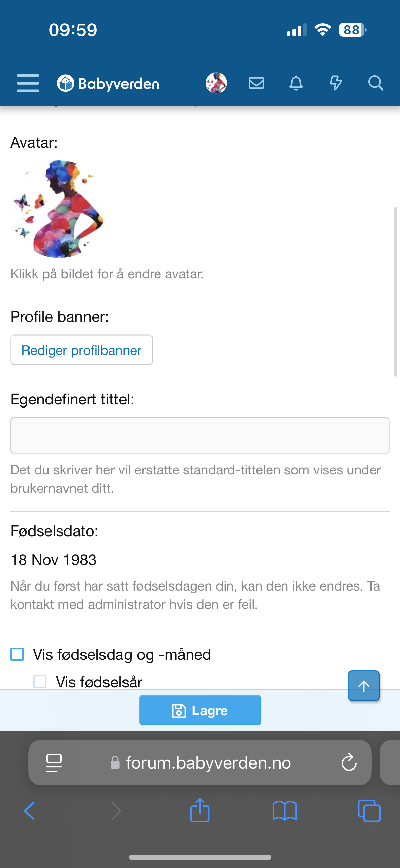This screenshot has width=400, height=868.
Task: Open the notifications bell
Action: [296, 83]
